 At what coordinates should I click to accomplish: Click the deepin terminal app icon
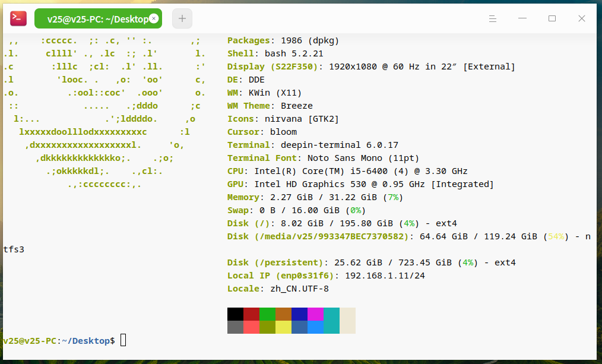click(18, 18)
